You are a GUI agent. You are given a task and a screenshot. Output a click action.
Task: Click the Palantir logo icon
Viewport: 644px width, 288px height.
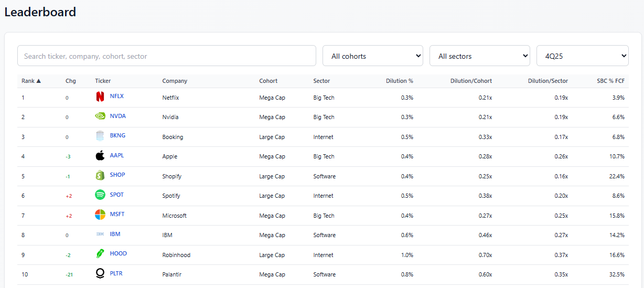coord(100,273)
